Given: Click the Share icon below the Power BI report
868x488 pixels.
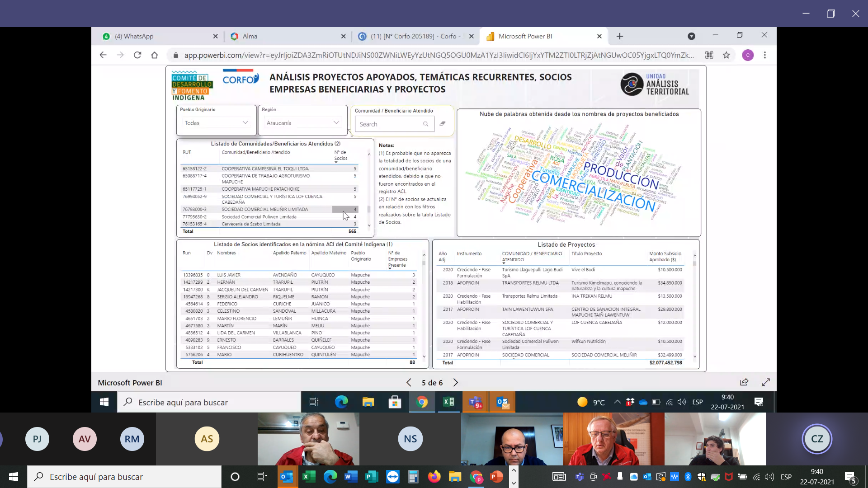Looking at the screenshot, I should (x=744, y=382).
